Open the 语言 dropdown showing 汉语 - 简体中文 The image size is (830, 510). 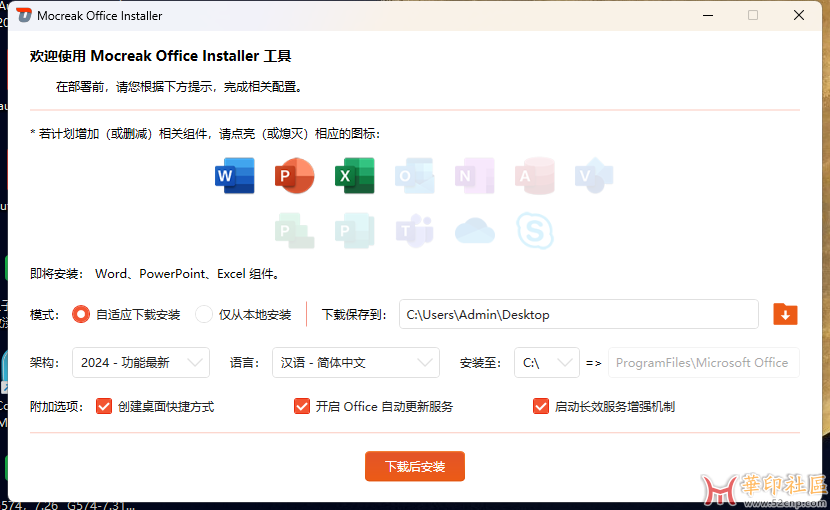(356, 363)
